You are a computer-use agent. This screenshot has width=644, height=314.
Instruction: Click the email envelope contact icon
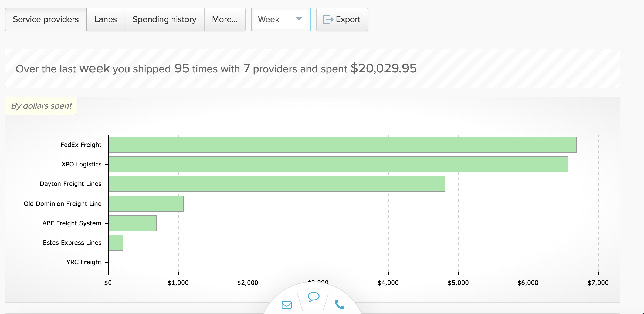tap(287, 305)
